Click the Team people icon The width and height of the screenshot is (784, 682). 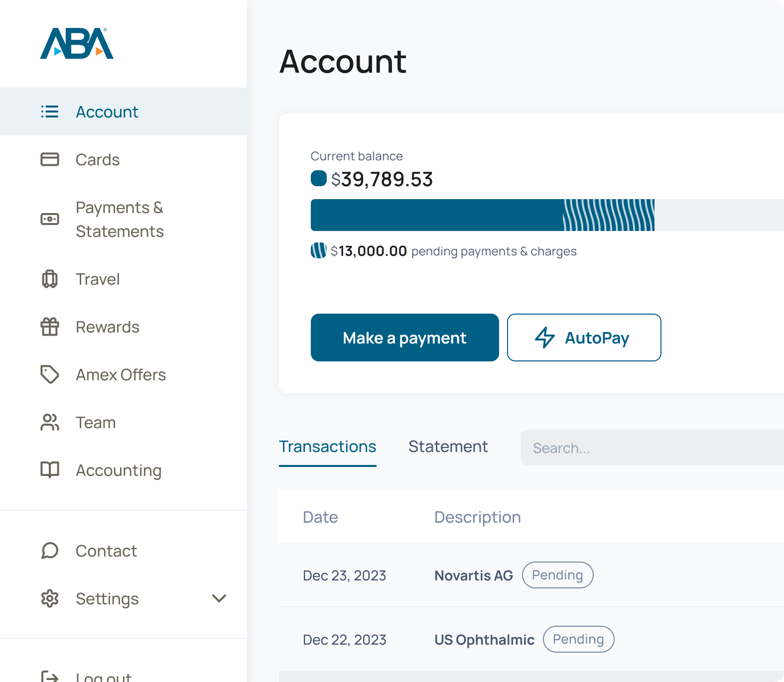pyautogui.click(x=50, y=422)
